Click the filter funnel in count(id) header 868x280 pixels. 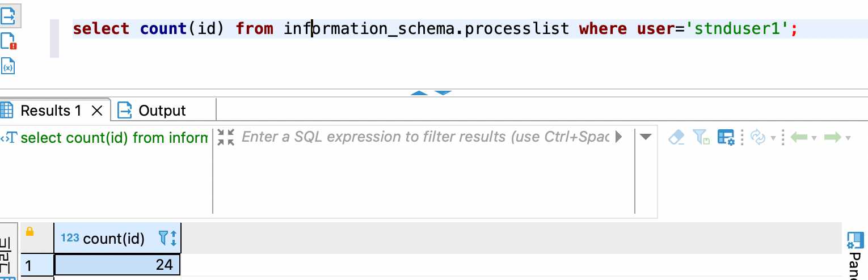pos(163,238)
